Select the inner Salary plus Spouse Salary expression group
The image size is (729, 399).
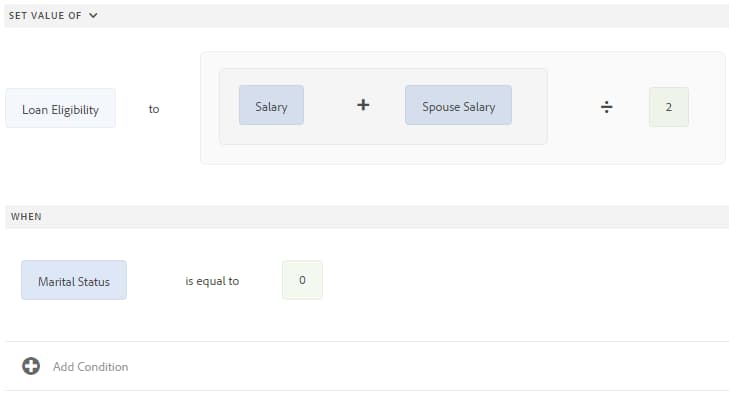click(383, 106)
